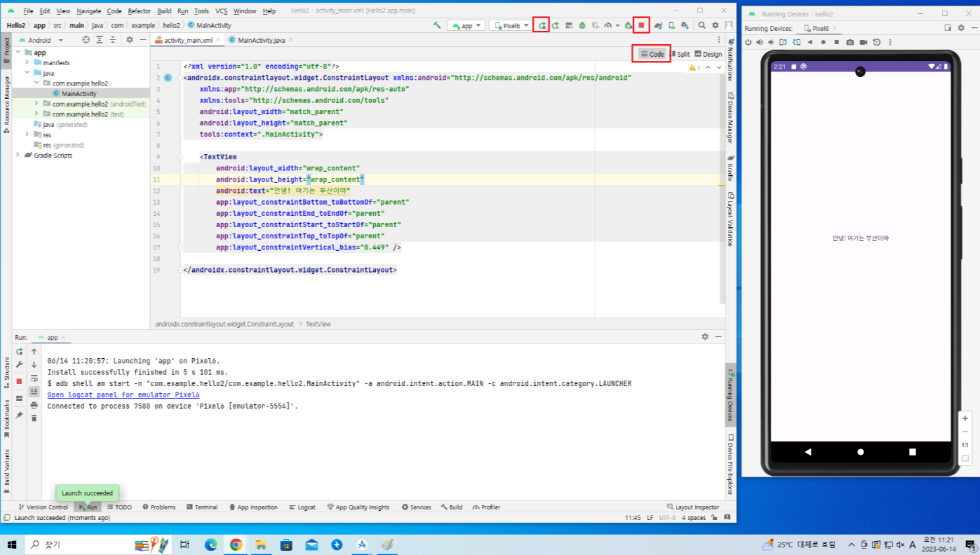Image resolution: width=980 pixels, height=555 pixels.
Task: Open the Layout Inspector button in the status bar
Action: [x=692, y=507]
